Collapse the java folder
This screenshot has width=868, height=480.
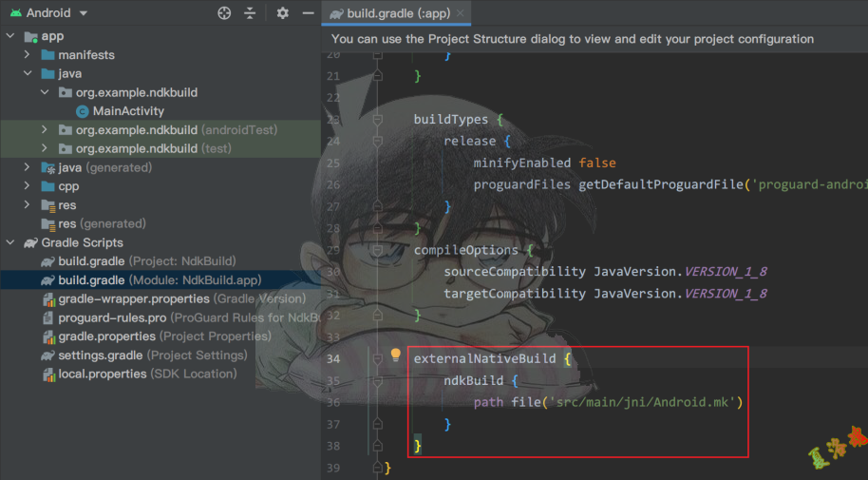pos(28,73)
